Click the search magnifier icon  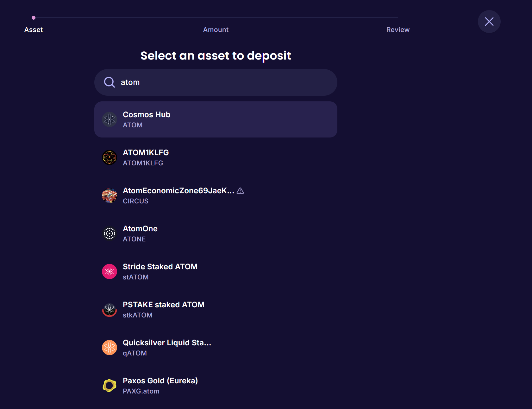point(110,82)
